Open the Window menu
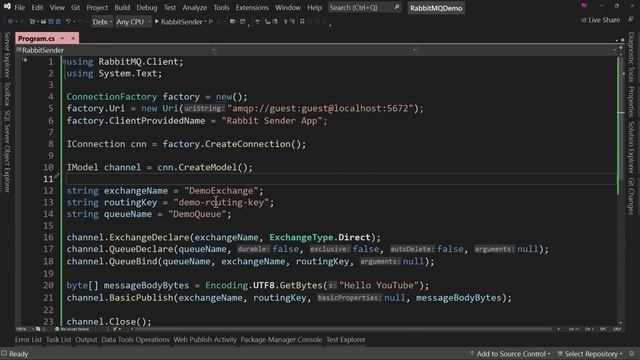This screenshot has width=640, height=360. [x=288, y=7]
